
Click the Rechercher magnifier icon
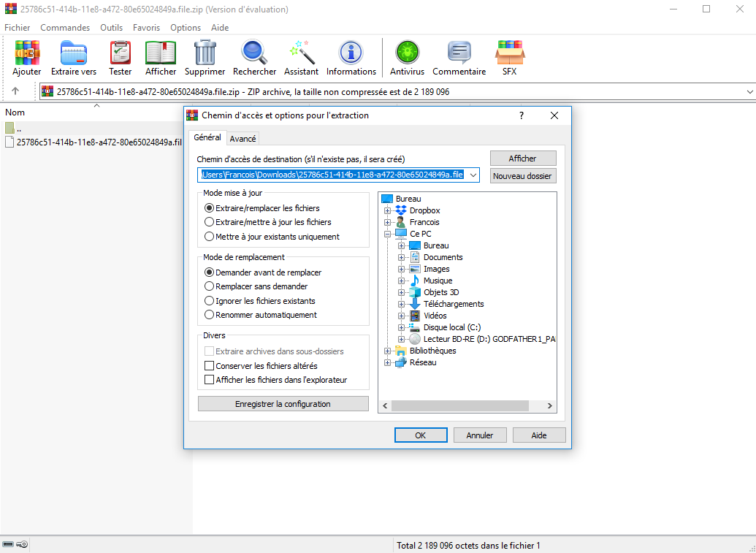pyautogui.click(x=254, y=53)
